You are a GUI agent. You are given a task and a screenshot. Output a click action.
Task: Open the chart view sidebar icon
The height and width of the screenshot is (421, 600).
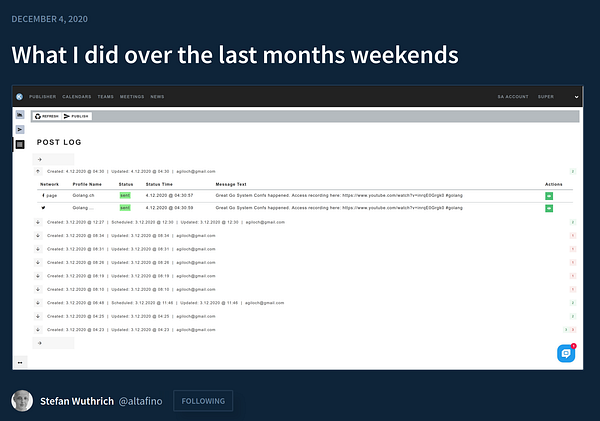pyautogui.click(x=20, y=115)
